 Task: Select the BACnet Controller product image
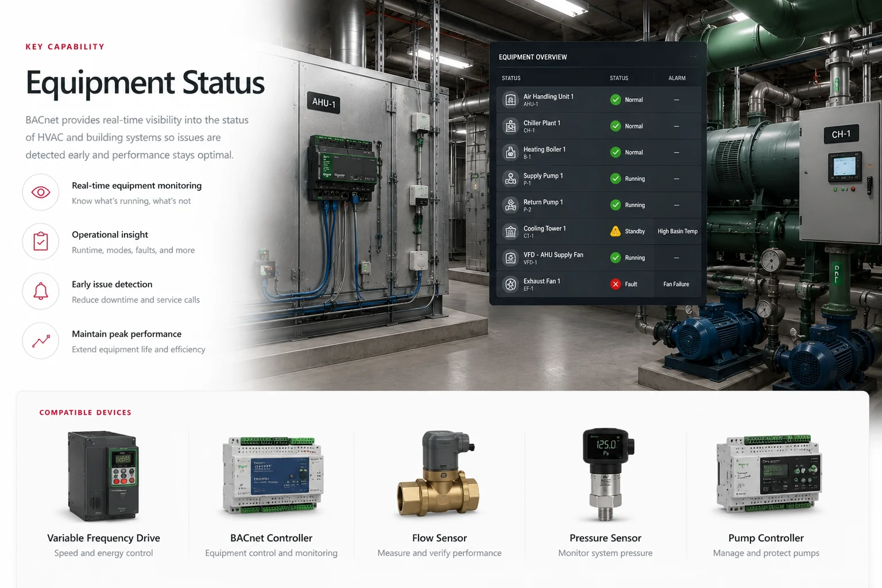coord(273,475)
